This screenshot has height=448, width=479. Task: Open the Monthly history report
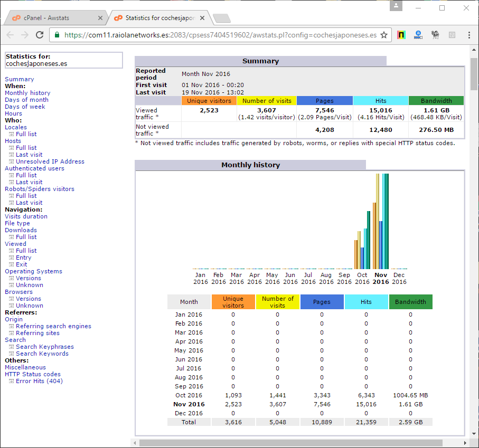27,92
